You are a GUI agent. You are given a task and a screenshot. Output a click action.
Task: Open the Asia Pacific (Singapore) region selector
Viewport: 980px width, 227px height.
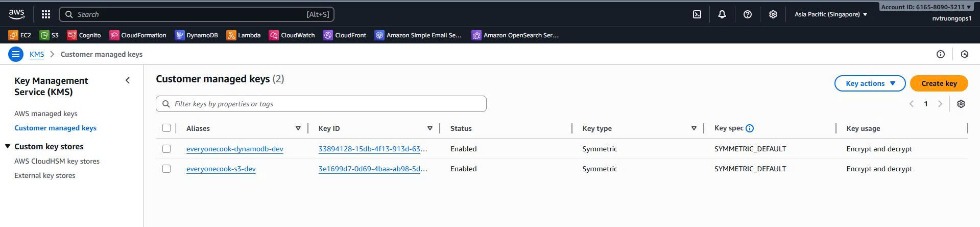(831, 14)
